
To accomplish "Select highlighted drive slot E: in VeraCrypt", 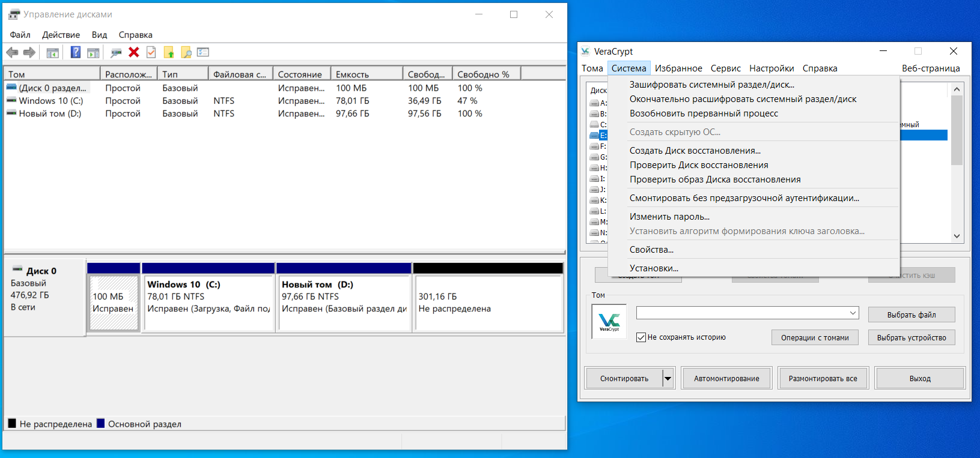I will tap(598, 136).
